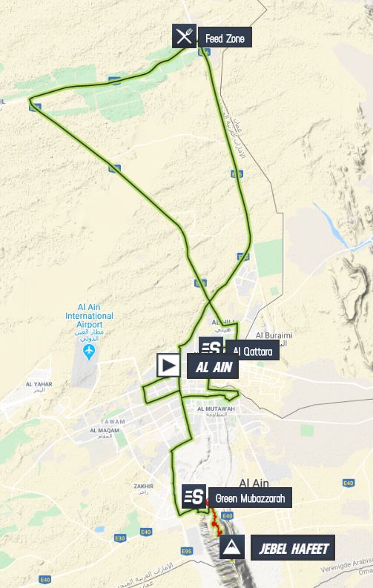The width and height of the screenshot is (373, 588).
Task: Click the Green Mubazzarah sprint icon
Action: (194, 497)
